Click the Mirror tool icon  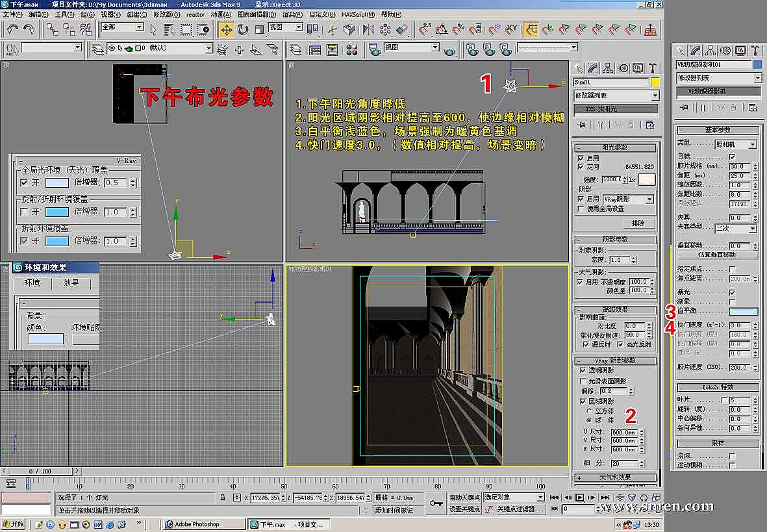click(x=368, y=29)
